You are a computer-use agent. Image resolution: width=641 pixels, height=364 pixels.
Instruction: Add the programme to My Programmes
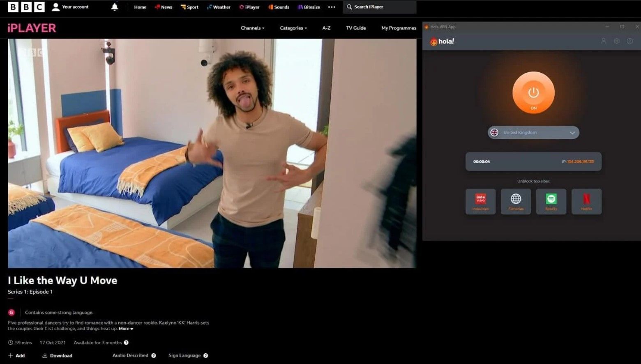tap(16, 356)
